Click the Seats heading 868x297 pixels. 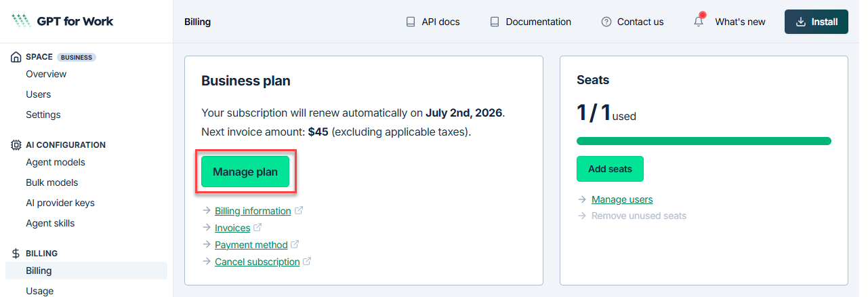[x=593, y=80]
